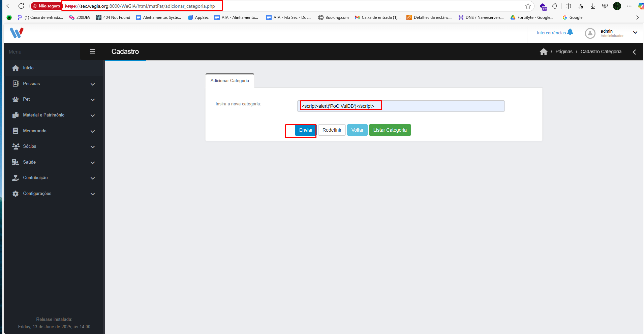Screen dimensions: 644x334
Task: Click the Páginas breadcrumb link
Action: tap(564, 52)
